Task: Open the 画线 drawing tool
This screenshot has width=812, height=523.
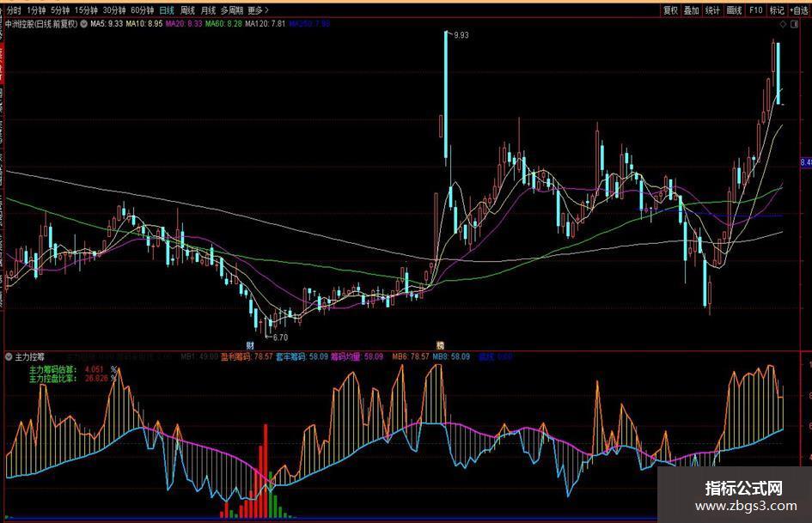Action: [x=735, y=10]
